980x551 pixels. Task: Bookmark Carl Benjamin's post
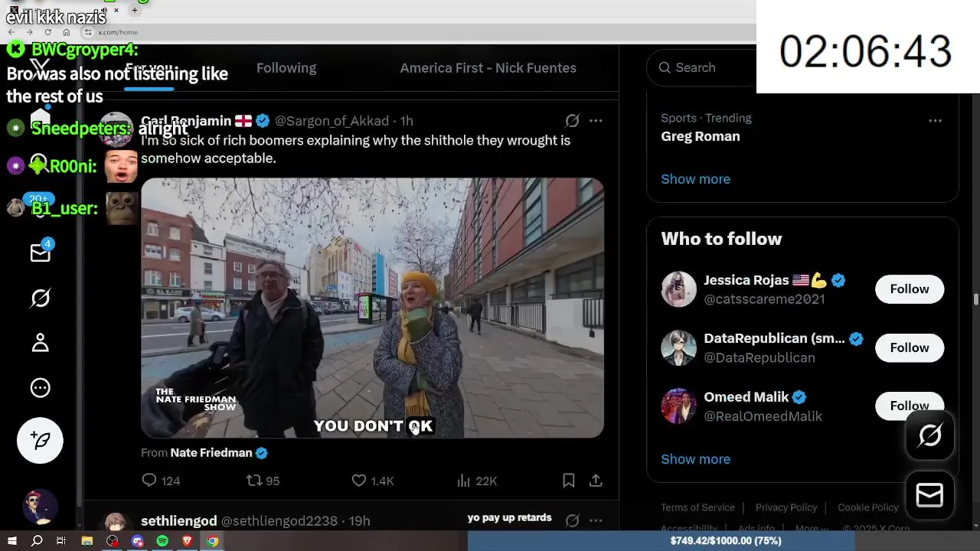(568, 481)
